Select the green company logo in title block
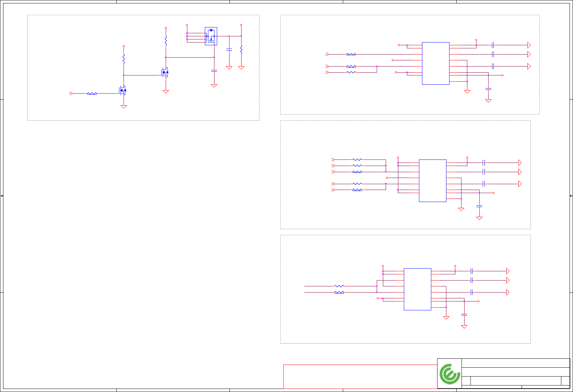The height and width of the screenshot is (392, 573). (x=450, y=374)
